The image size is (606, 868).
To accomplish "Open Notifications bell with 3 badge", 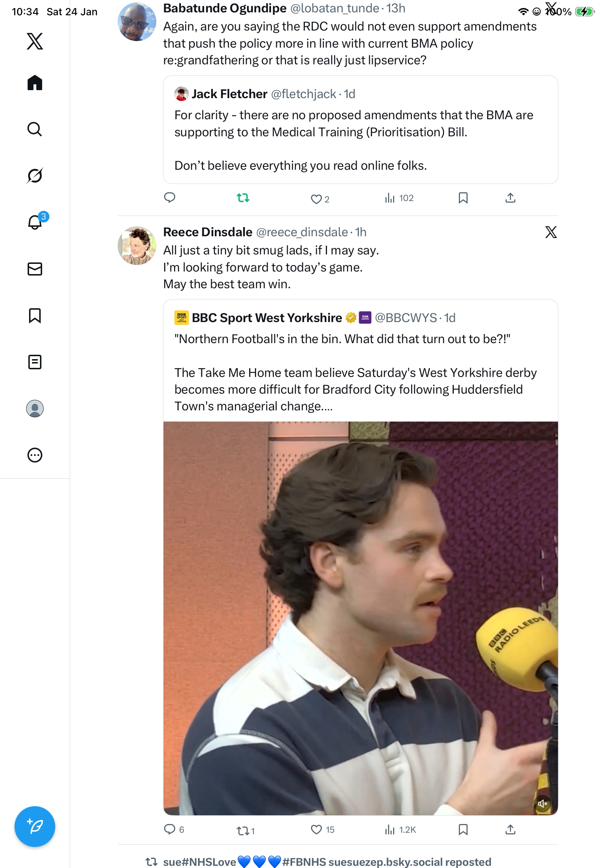I will pos(35,222).
